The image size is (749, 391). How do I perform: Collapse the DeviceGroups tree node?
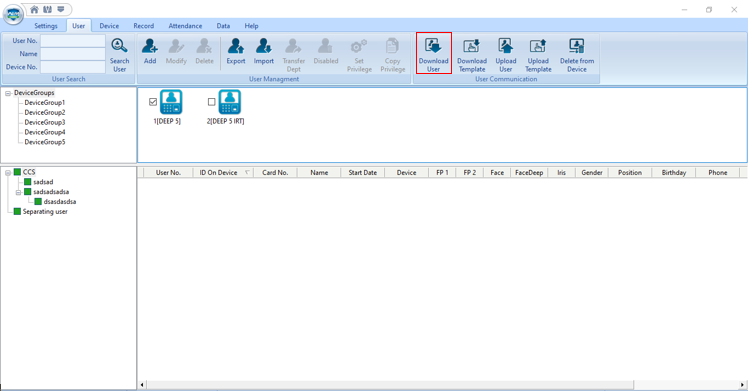(x=8, y=93)
